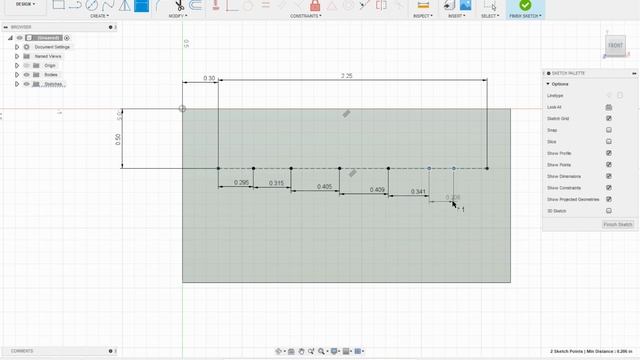Image resolution: width=640 pixels, height=360 pixels.
Task: Select the 0.405 dimension value
Action: click(324, 187)
